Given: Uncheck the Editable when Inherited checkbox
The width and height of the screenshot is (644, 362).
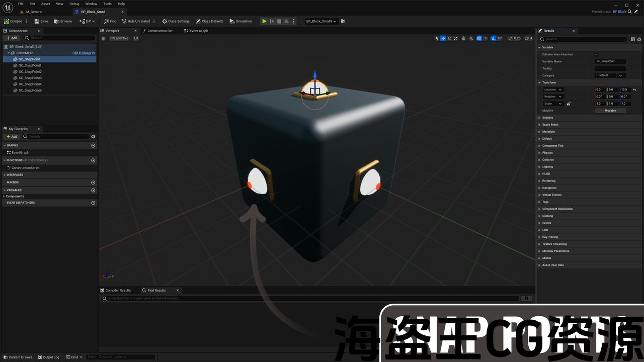Looking at the screenshot, I should click(597, 54).
